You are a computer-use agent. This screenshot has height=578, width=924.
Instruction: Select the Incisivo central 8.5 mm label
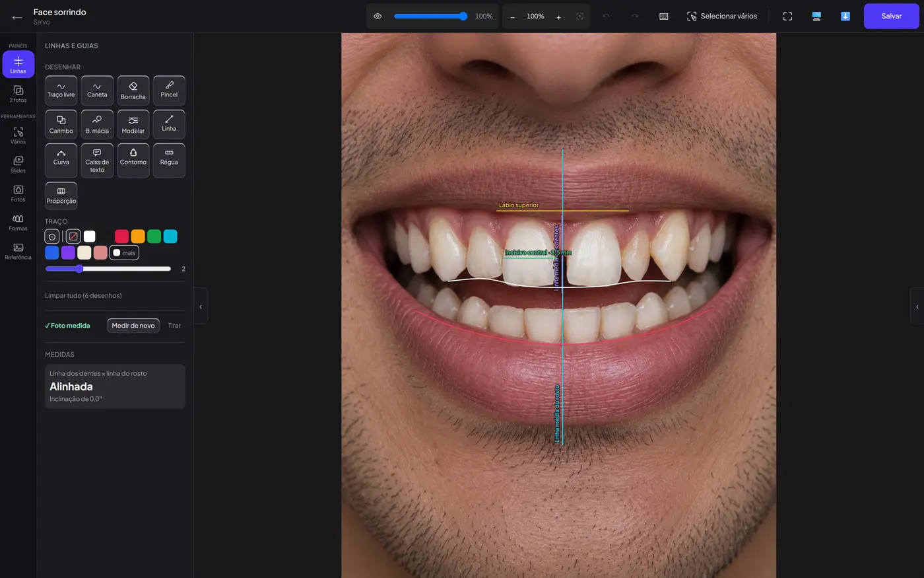pos(538,253)
